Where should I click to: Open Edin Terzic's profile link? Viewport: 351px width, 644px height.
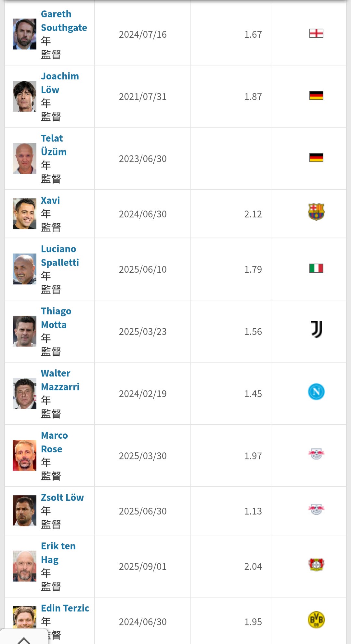click(x=65, y=608)
